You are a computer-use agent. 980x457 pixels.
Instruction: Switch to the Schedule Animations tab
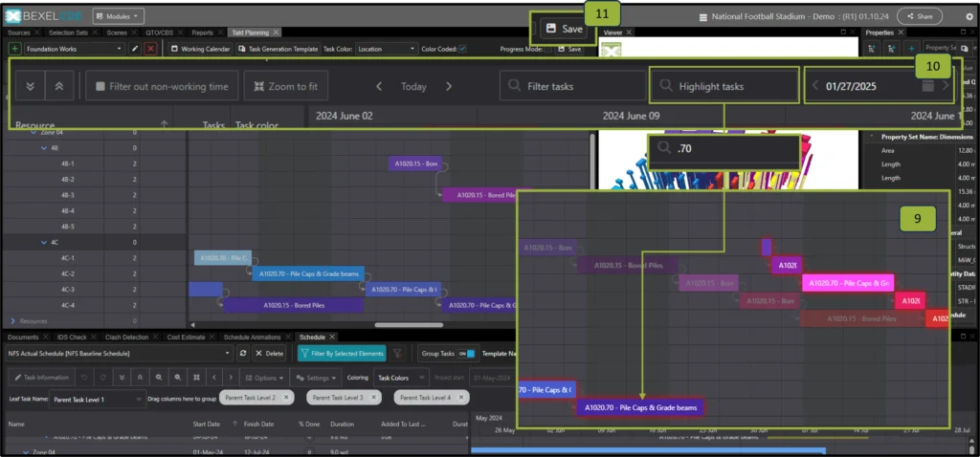[252, 337]
